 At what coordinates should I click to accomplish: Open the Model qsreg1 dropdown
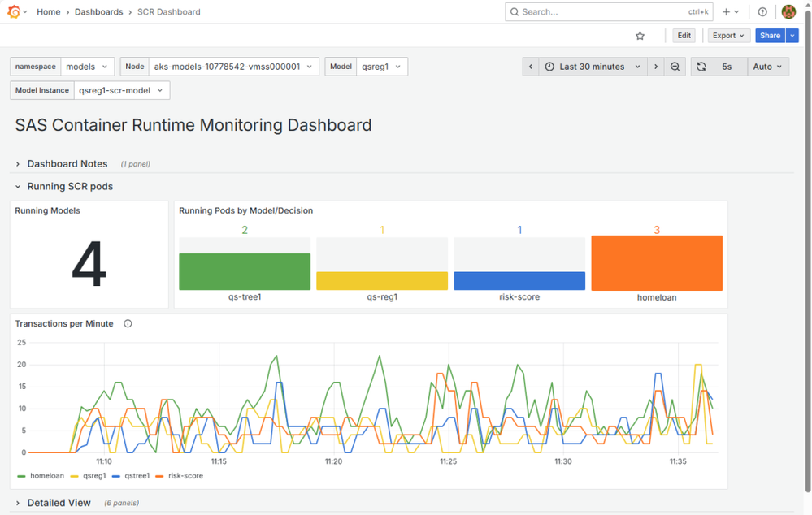point(382,67)
